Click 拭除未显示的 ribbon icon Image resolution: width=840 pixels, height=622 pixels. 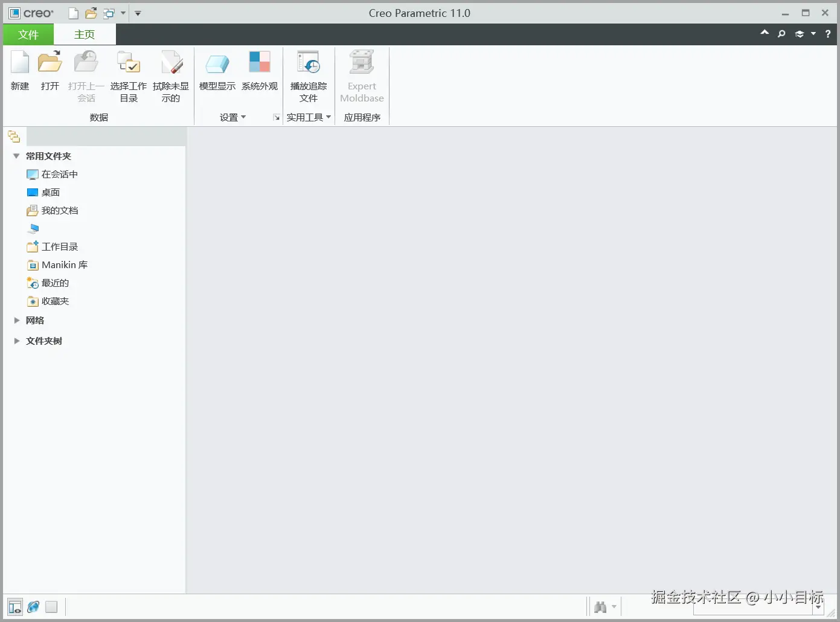click(x=171, y=63)
